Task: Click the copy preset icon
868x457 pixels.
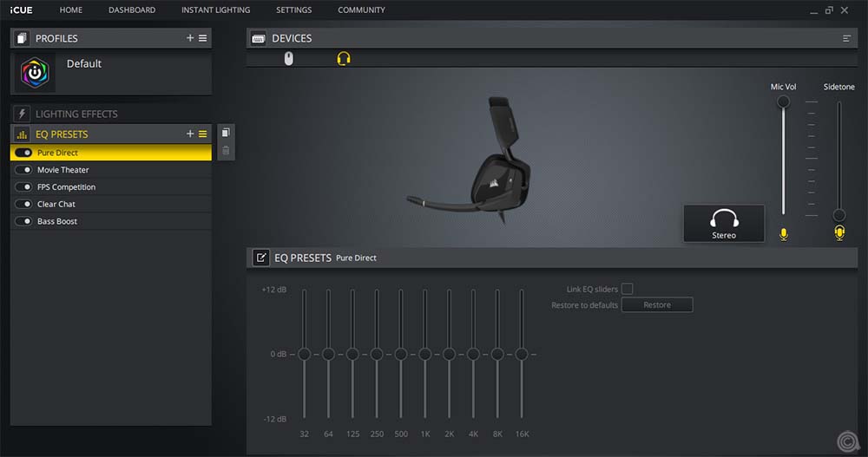Action: 226,133
